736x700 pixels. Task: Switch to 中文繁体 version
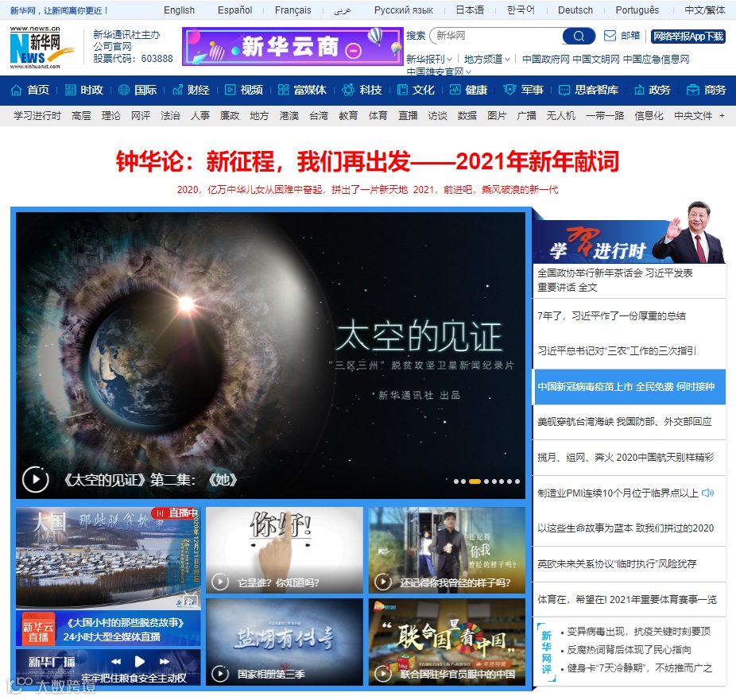[x=704, y=10]
